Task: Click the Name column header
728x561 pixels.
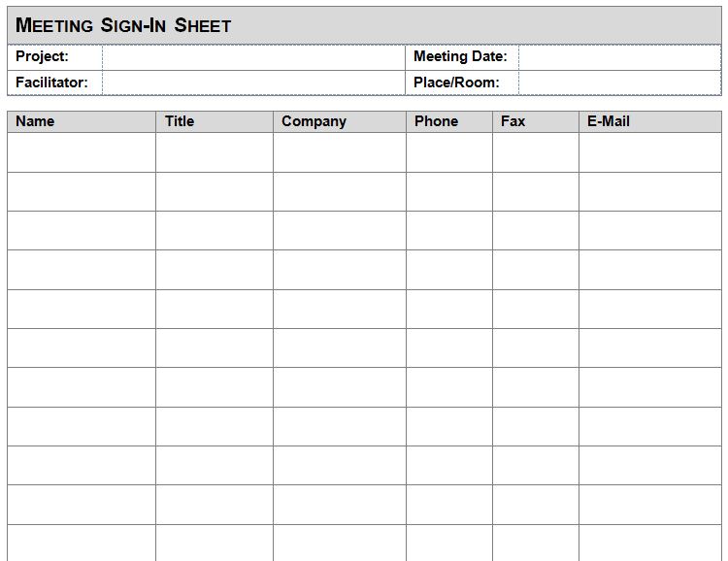Action: click(82, 121)
